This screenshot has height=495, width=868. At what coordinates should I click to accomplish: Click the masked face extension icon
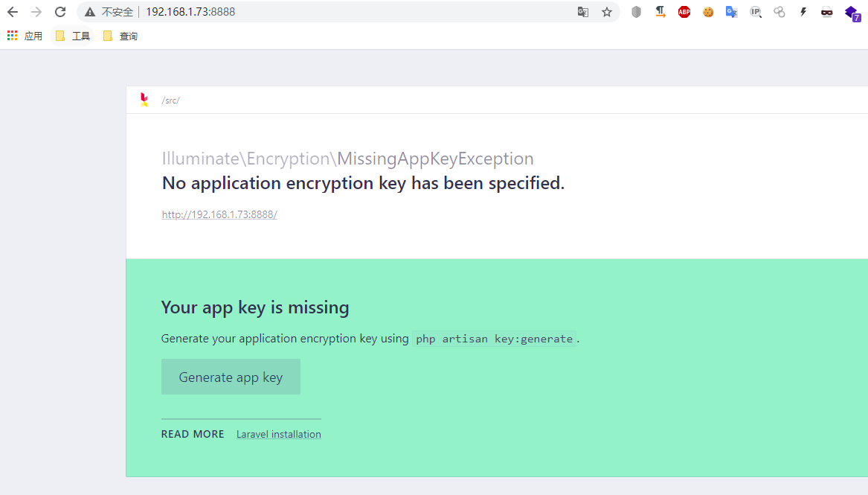point(827,12)
